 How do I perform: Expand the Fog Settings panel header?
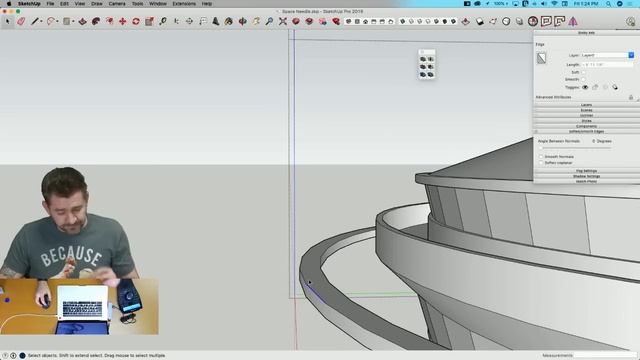click(x=587, y=171)
